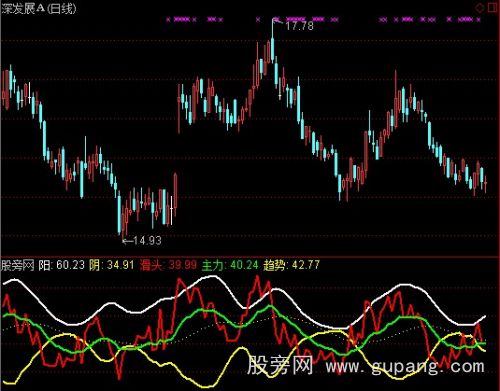Click the 14.93 low price label
Image resolution: width=500 pixels, height=391 pixels.
pyautogui.click(x=147, y=240)
